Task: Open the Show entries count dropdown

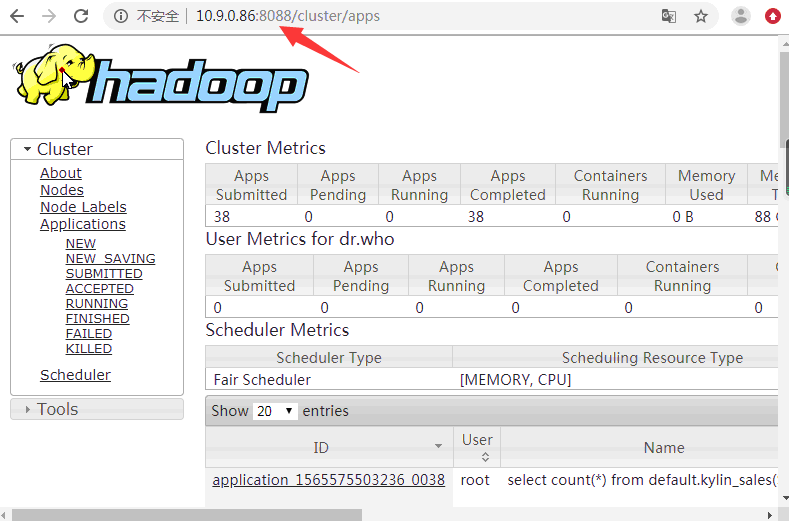Action: tap(276, 411)
